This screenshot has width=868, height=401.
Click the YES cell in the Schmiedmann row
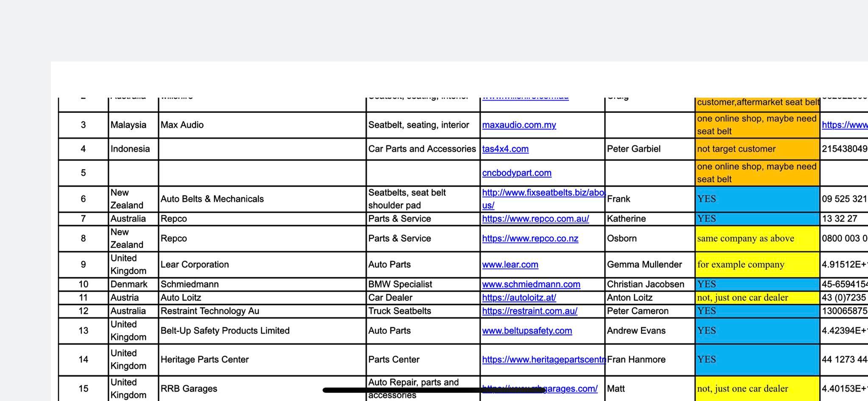(757, 284)
